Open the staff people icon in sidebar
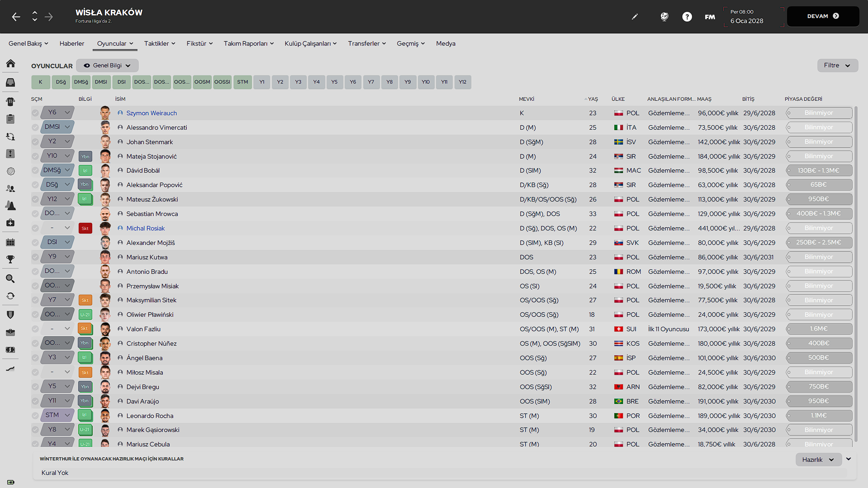The image size is (868, 488). 10,188
